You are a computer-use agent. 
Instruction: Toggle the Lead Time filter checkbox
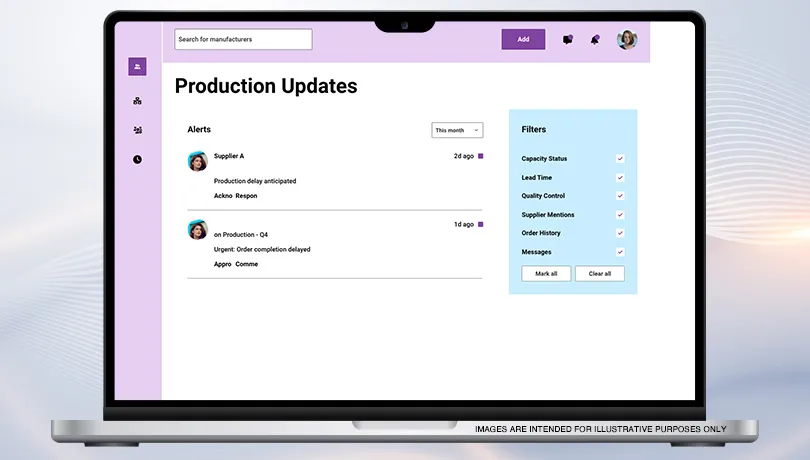[x=620, y=177]
